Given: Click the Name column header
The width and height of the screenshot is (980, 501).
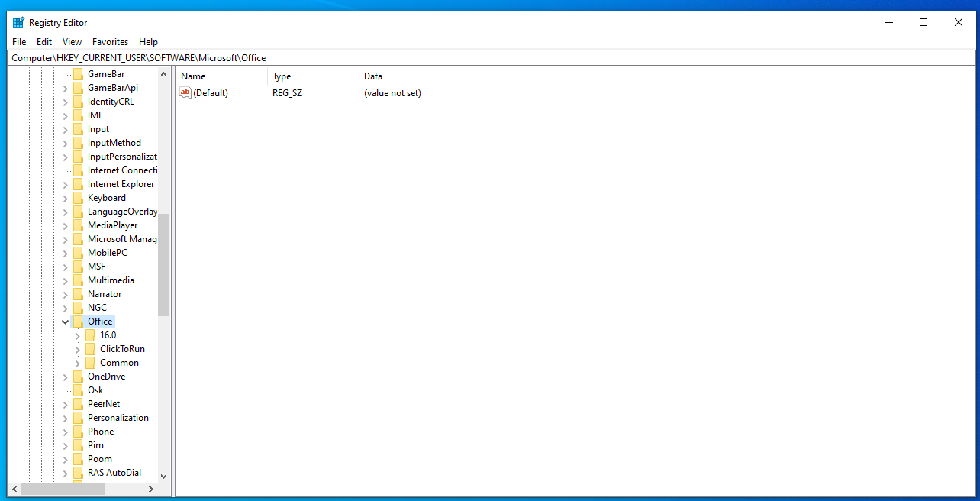Looking at the screenshot, I should point(222,76).
